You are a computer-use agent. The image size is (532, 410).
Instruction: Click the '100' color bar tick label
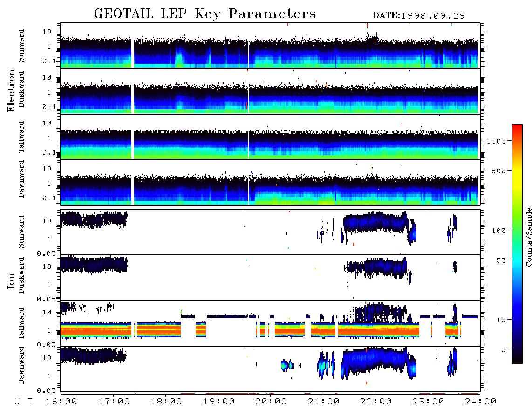click(x=498, y=231)
